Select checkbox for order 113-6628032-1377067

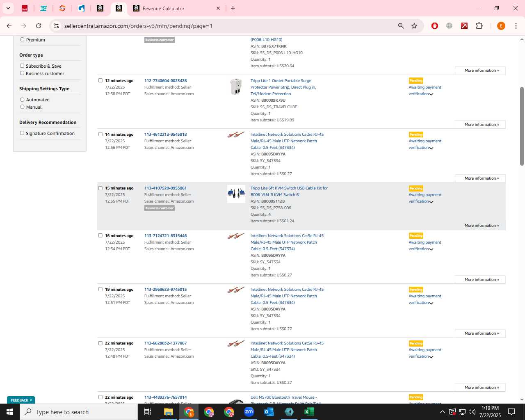(x=100, y=343)
